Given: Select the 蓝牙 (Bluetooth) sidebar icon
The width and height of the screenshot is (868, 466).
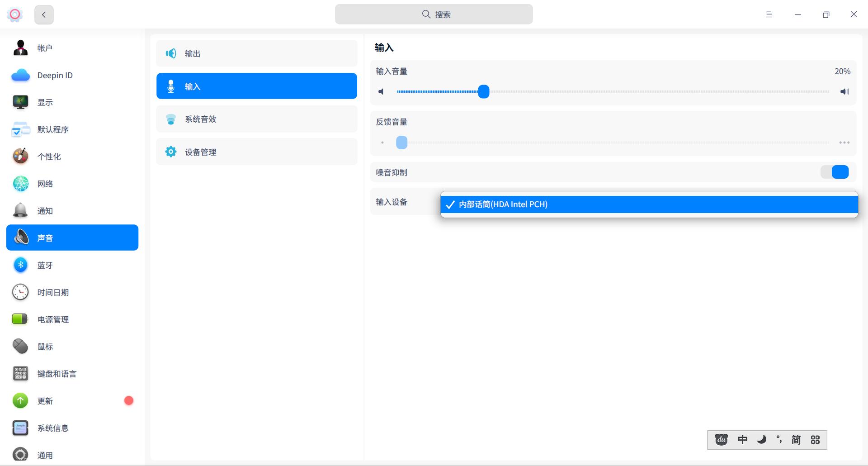Looking at the screenshot, I should 20,265.
